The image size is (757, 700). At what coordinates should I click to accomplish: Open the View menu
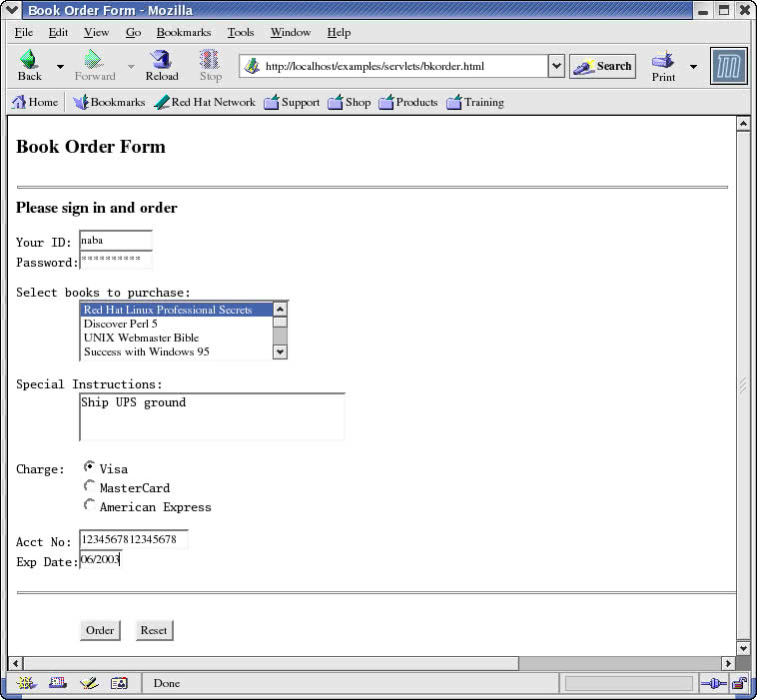96,32
